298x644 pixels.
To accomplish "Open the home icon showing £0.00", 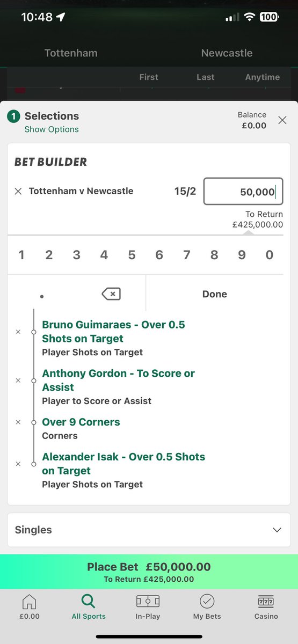I will (x=30, y=601).
